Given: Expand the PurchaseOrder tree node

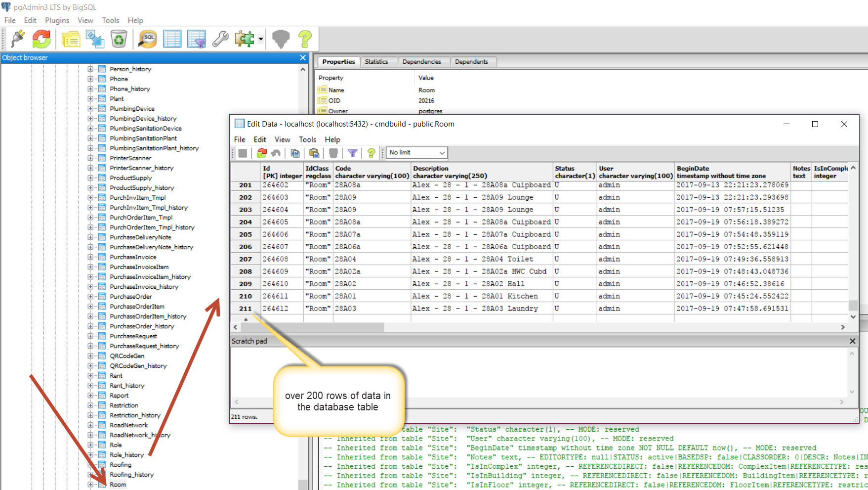Looking at the screenshot, I should [90, 297].
